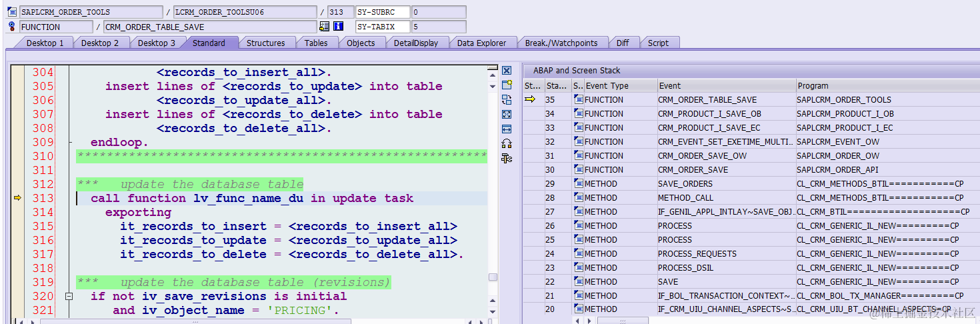Click the CRM_PRODUCT_I_SAVE_OB event cell
Image resolution: width=980 pixels, height=324 pixels.
727,113
